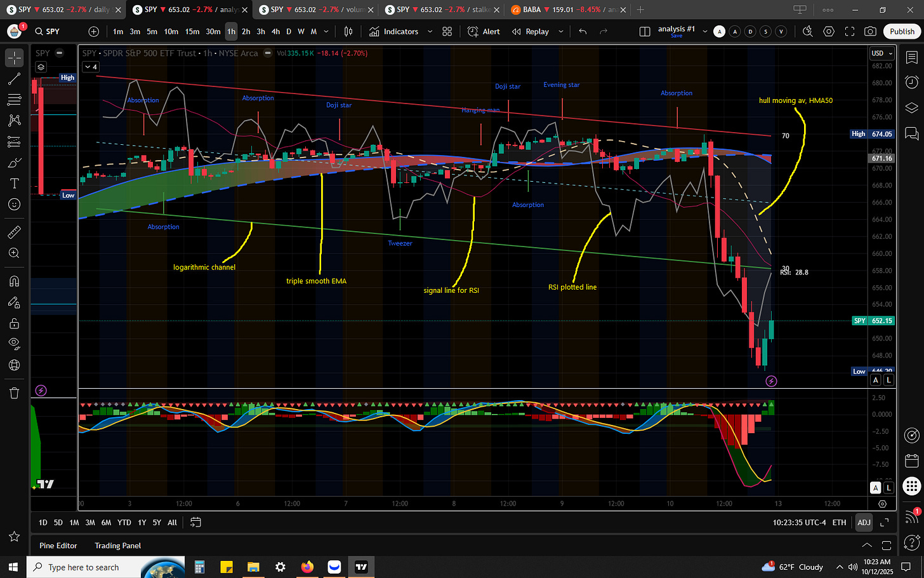Open candlestick chart type selector
Image resolution: width=924 pixels, height=578 pixels.
pyautogui.click(x=348, y=31)
